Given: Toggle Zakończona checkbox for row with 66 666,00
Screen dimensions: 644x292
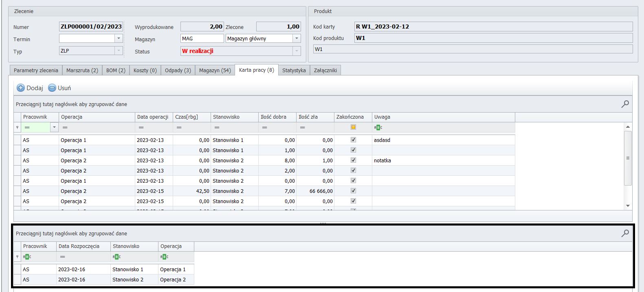Looking at the screenshot, I should tap(353, 190).
